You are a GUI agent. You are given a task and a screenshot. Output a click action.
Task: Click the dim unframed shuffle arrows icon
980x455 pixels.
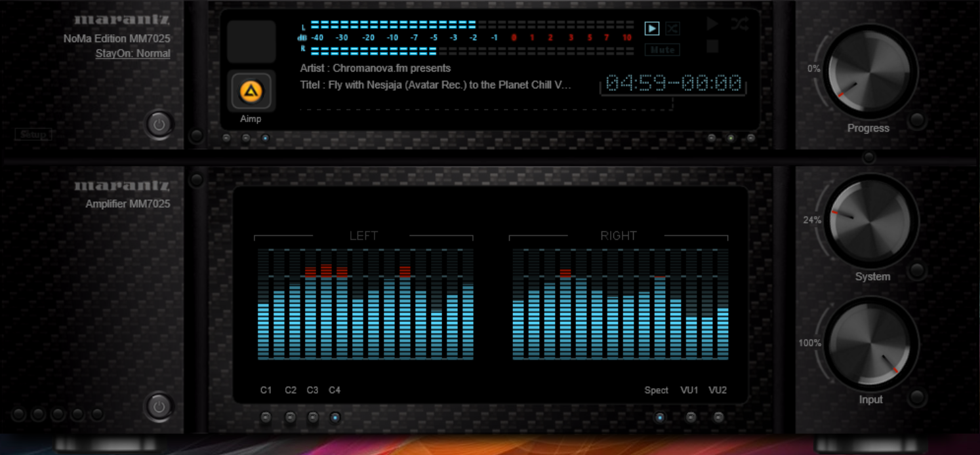739,24
